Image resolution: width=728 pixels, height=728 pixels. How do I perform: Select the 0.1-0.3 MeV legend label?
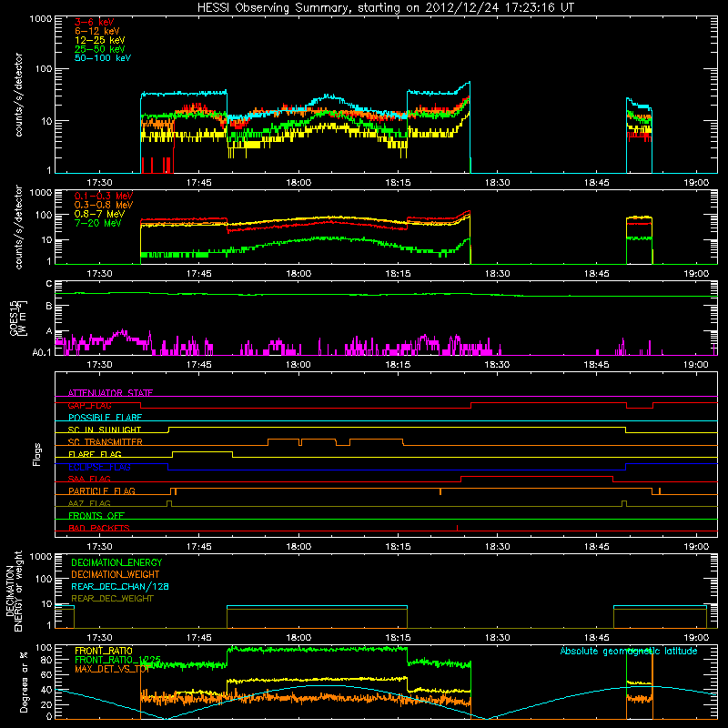coord(104,196)
